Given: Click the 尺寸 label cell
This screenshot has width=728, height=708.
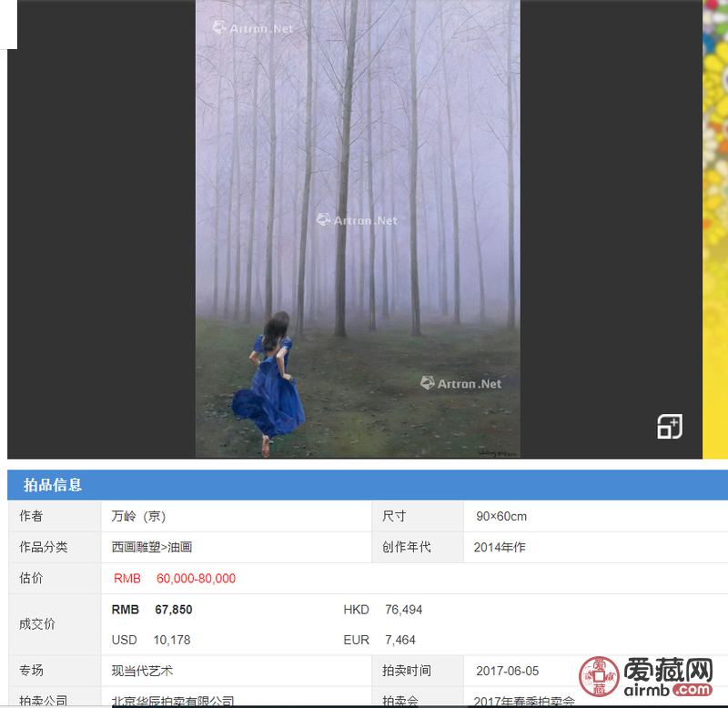Looking at the screenshot, I should click(418, 516).
